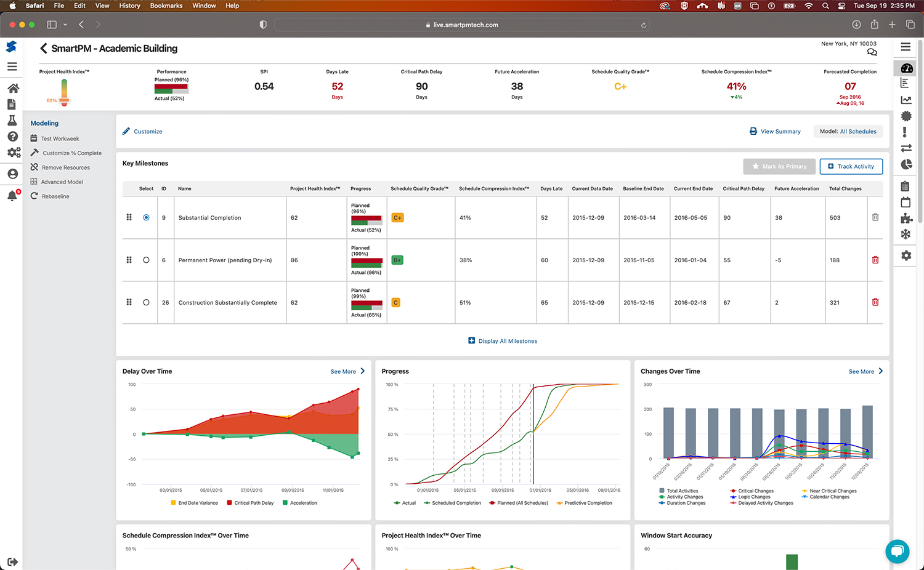Viewport: 924px width, 570px height.
Task: Click the Mark As Primary button
Action: [x=779, y=166]
